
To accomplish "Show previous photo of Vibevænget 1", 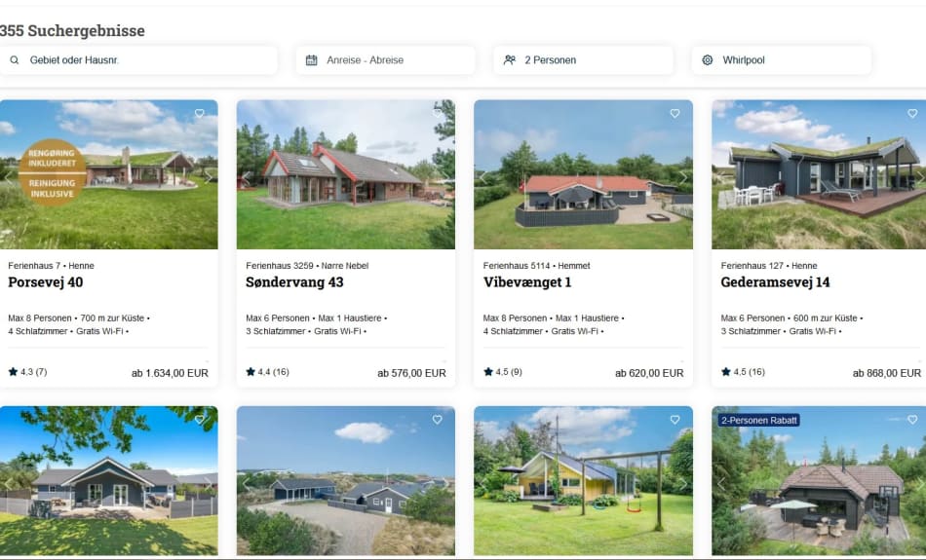I will coord(483,176).
